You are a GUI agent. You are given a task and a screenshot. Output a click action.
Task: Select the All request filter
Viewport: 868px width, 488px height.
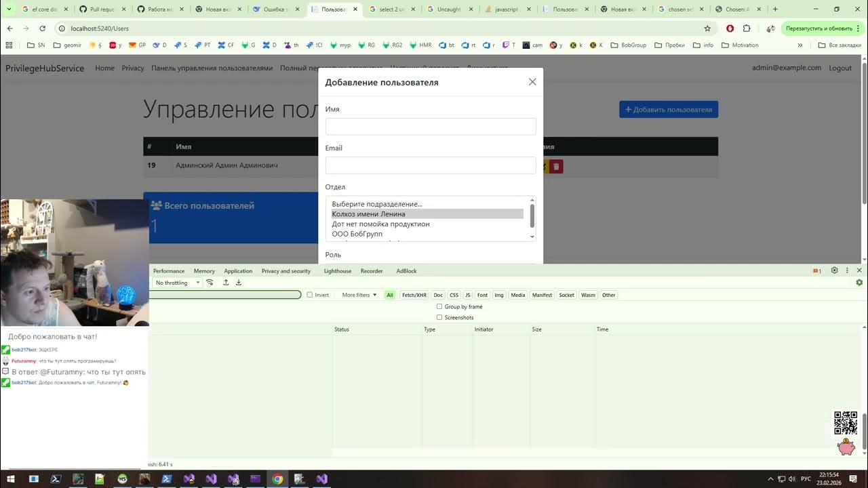[390, 295]
